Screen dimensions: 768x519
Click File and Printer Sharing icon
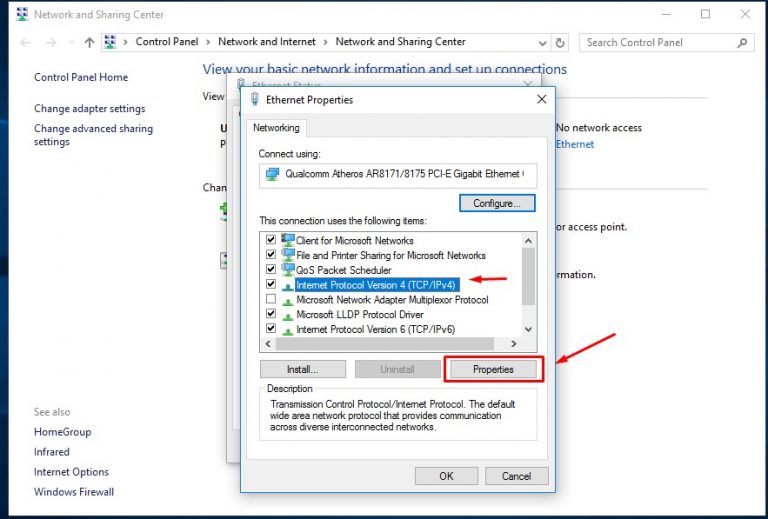pyautogui.click(x=288, y=255)
